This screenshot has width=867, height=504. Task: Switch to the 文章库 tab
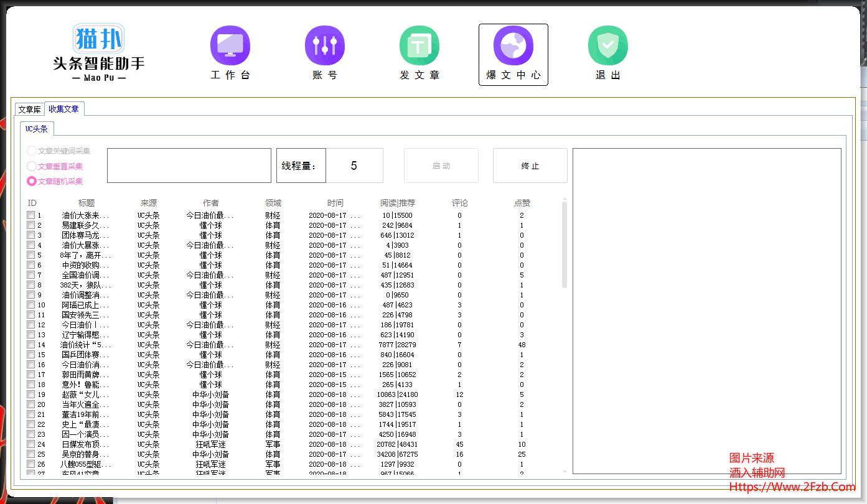(29, 110)
